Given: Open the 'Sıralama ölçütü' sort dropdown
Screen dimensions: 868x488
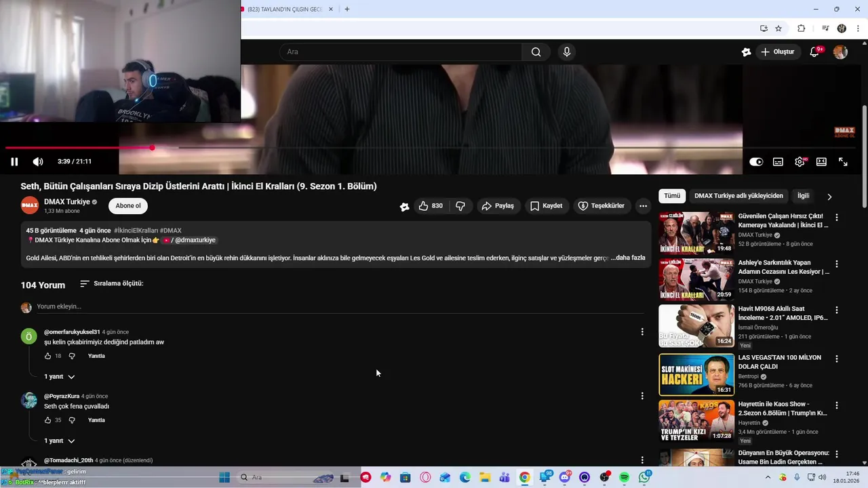Looking at the screenshot, I should click(x=112, y=283).
